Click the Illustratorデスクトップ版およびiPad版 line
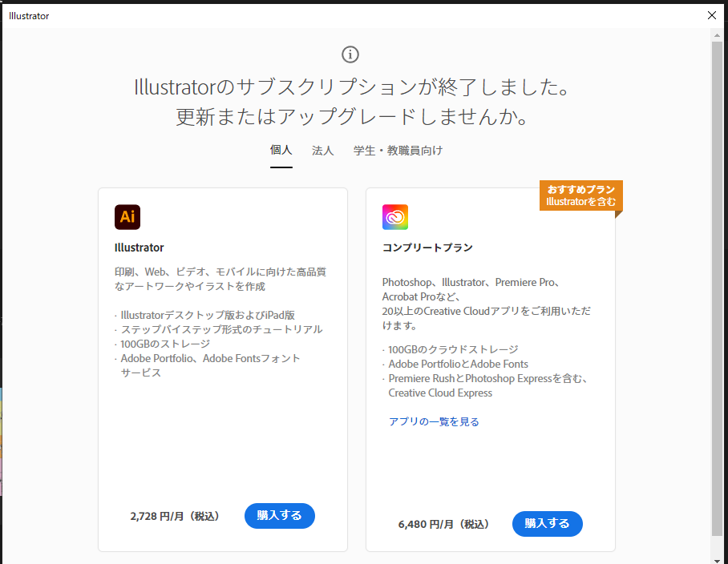The image size is (728, 564). point(208,315)
